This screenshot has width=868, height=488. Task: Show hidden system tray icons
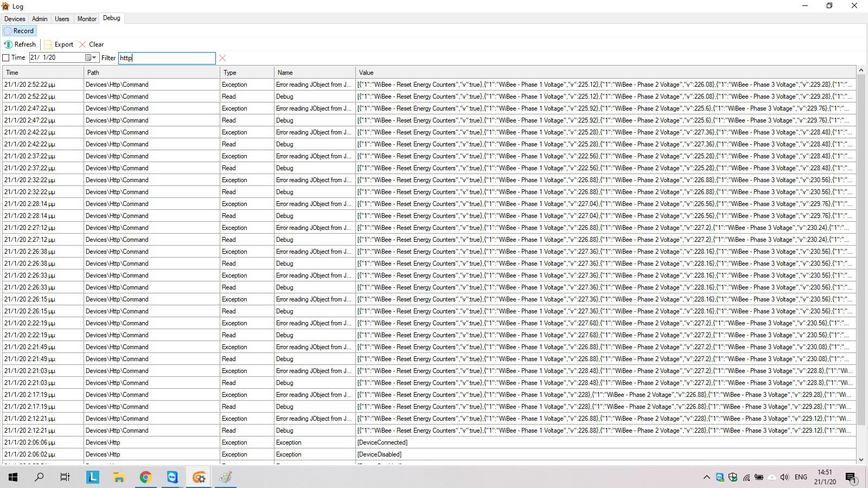click(x=706, y=477)
